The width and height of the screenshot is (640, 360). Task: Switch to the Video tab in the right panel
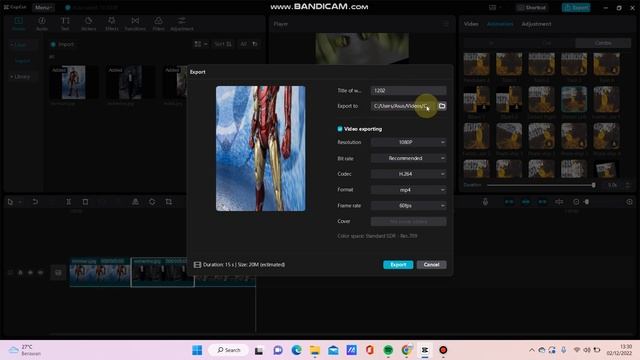(x=471, y=24)
